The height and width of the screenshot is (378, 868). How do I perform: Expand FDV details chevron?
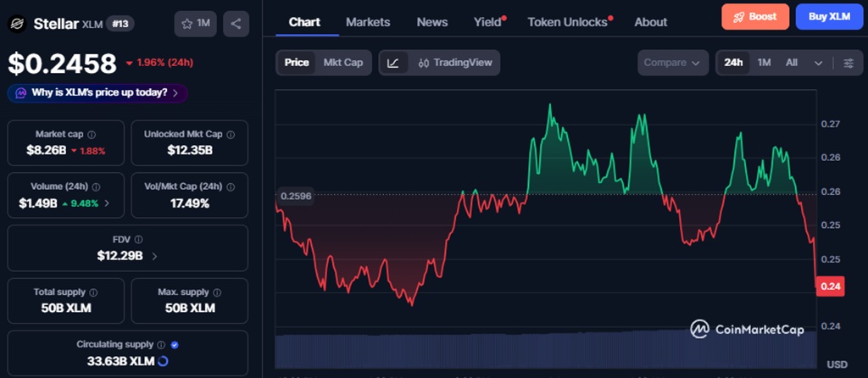click(154, 256)
